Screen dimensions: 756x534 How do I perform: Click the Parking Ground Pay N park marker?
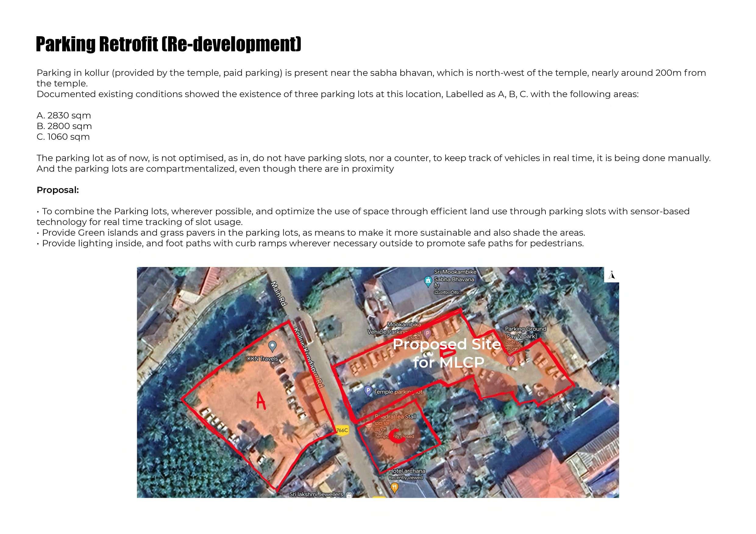point(510,360)
